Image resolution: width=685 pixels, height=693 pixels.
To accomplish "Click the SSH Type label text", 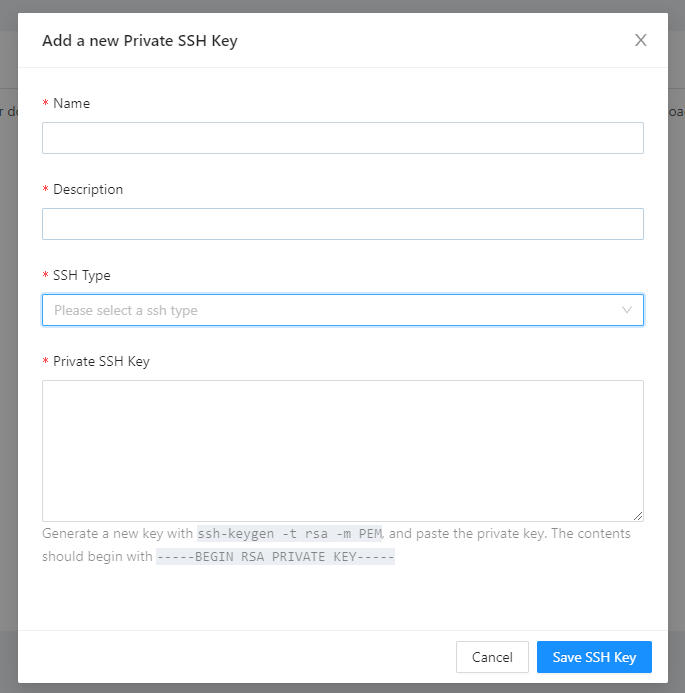I will (x=82, y=275).
